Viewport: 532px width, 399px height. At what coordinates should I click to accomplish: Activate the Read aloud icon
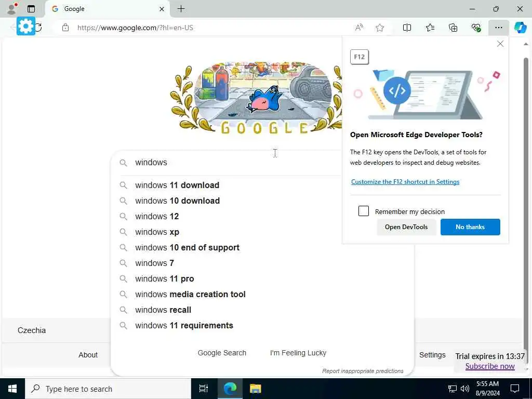pyautogui.click(x=359, y=28)
